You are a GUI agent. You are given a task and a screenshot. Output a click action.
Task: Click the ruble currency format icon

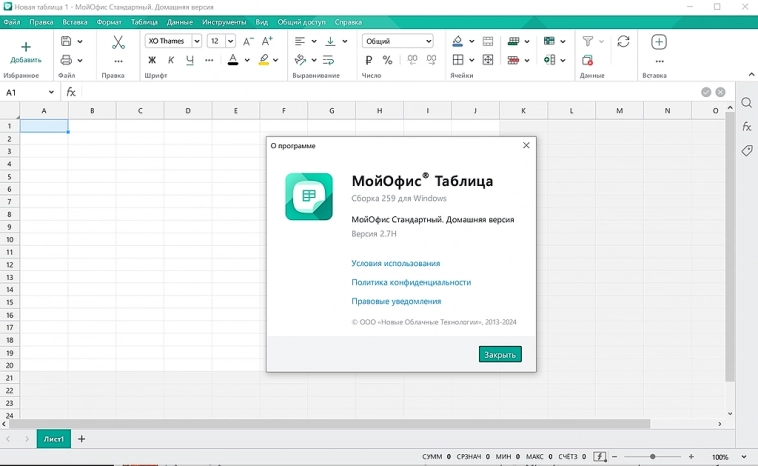[x=368, y=60]
